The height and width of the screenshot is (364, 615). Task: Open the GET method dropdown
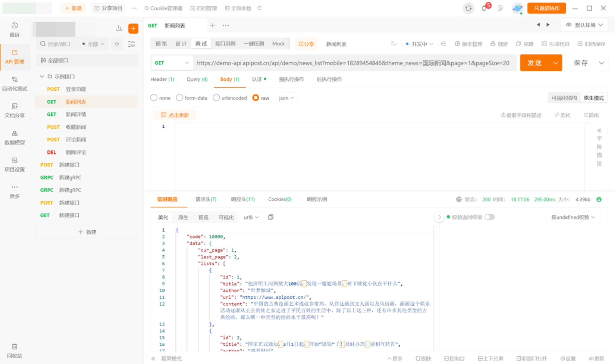click(x=172, y=63)
